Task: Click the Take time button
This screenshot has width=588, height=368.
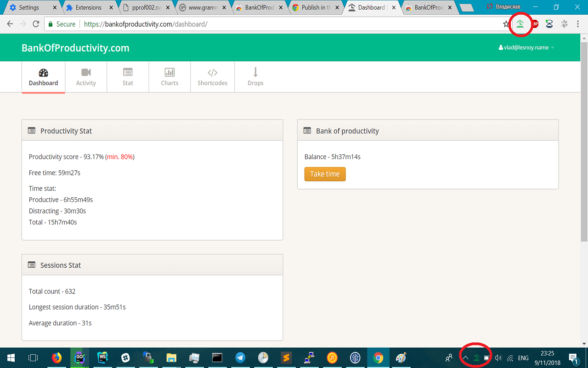Action: tap(325, 174)
